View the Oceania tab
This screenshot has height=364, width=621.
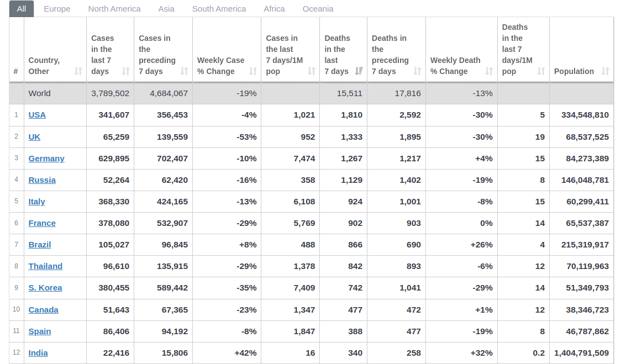point(318,9)
